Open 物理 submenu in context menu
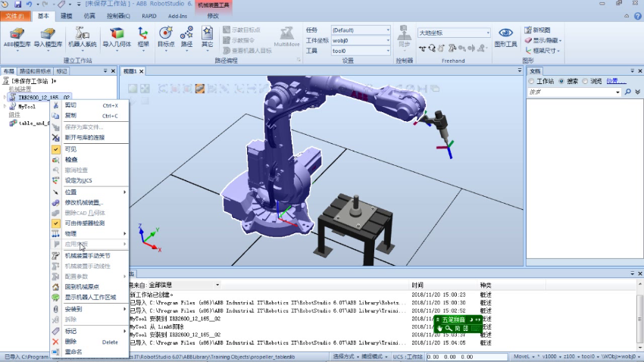Viewport: 644px width, 362px height. 89,233
